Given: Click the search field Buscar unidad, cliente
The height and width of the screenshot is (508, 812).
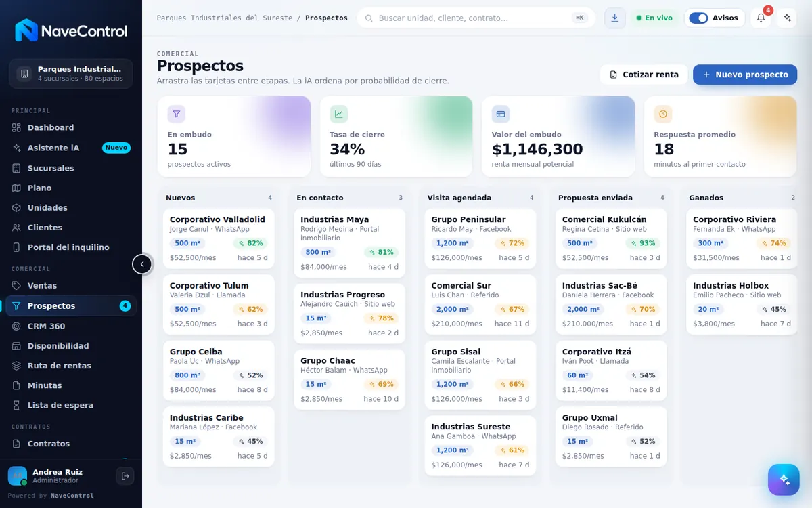Looking at the screenshot, I should click(x=476, y=18).
